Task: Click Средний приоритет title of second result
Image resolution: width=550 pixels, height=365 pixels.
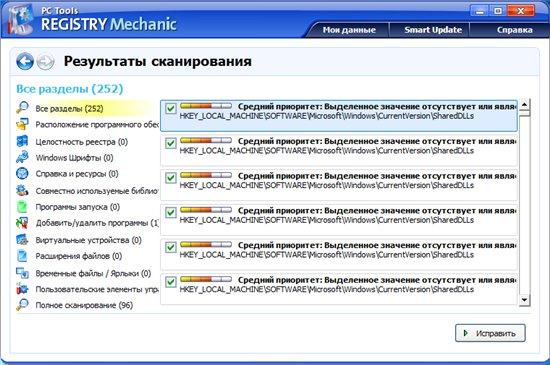Action: pyautogui.click(x=377, y=141)
